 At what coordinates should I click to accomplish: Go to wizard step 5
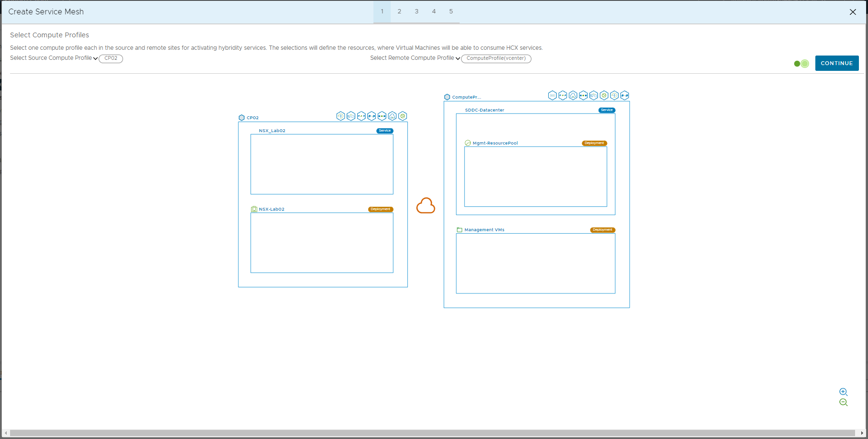pyautogui.click(x=451, y=11)
